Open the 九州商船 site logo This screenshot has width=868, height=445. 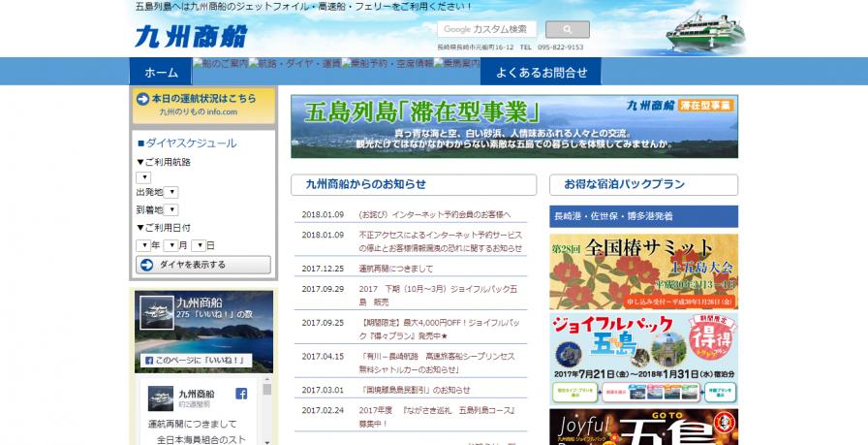[191, 37]
